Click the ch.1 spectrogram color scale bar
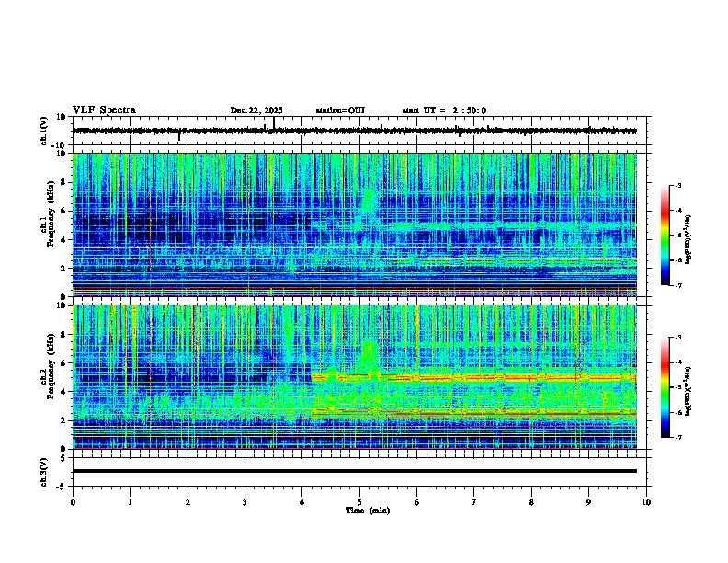This screenshot has height=563, width=728. [665, 236]
